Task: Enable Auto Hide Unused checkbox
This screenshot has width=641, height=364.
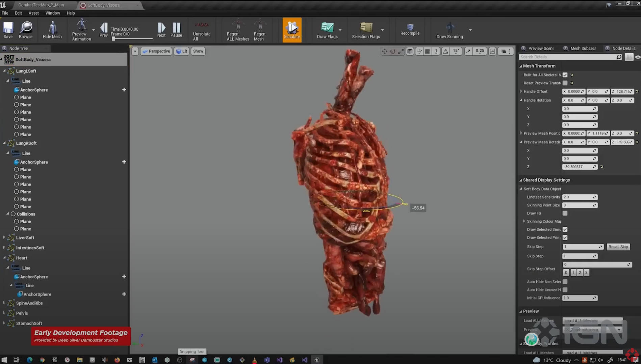Action: point(565,290)
